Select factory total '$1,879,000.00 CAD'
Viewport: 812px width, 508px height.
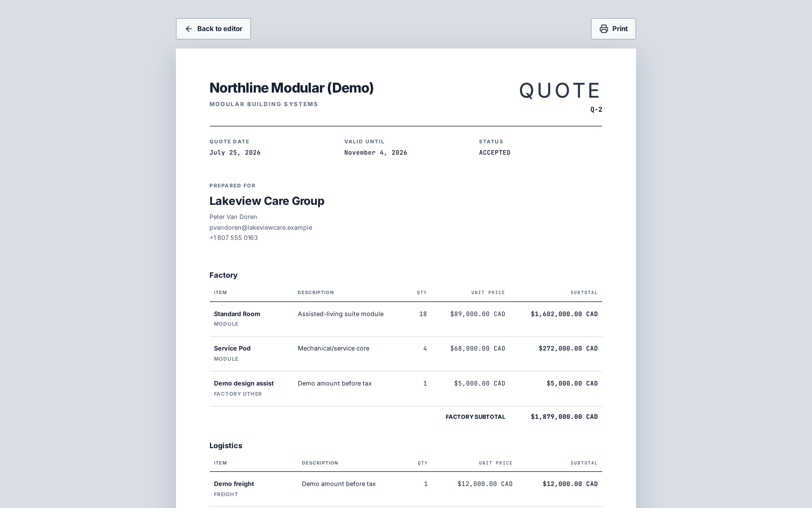[x=564, y=417]
